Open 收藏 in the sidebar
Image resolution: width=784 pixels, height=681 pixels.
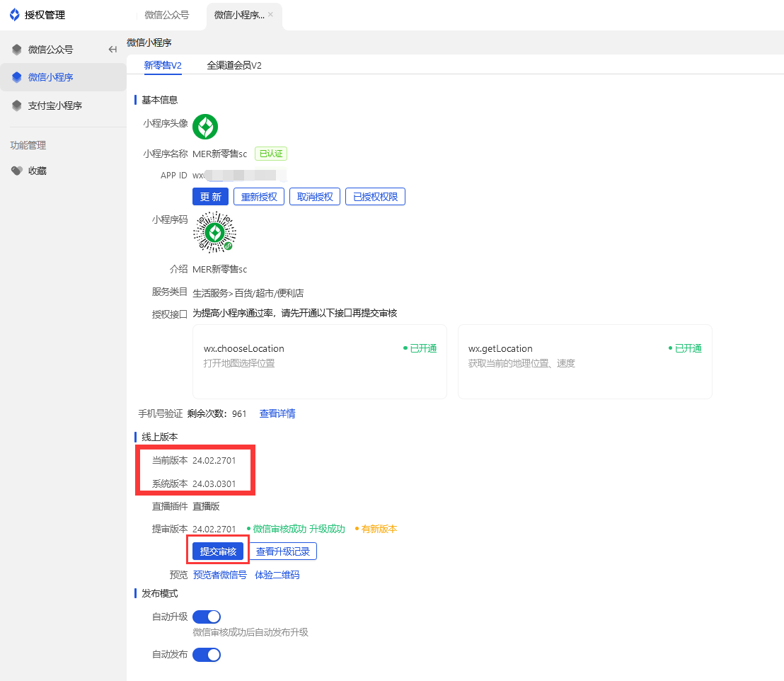click(38, 171)
